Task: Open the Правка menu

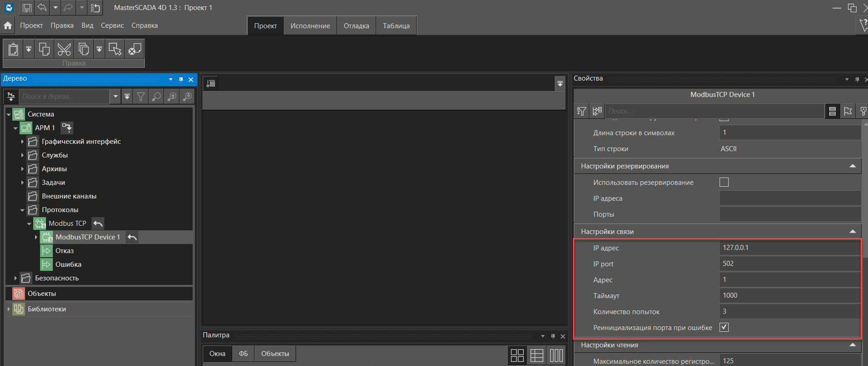Action: pyautogui.click(x=62, y=25)
